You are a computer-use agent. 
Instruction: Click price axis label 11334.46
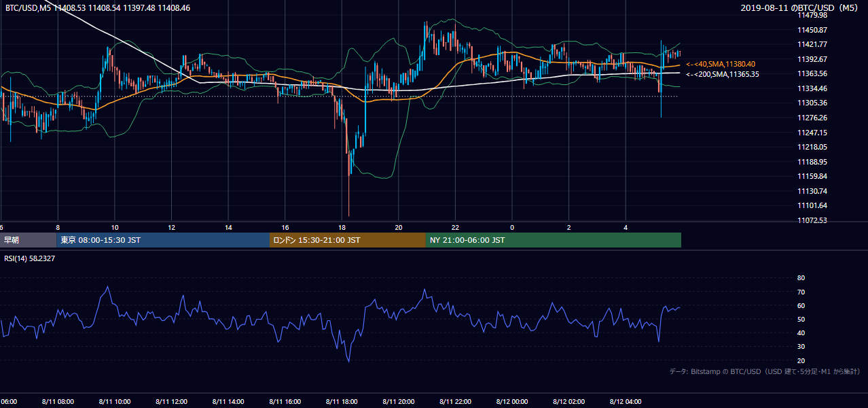coord(812,88)
